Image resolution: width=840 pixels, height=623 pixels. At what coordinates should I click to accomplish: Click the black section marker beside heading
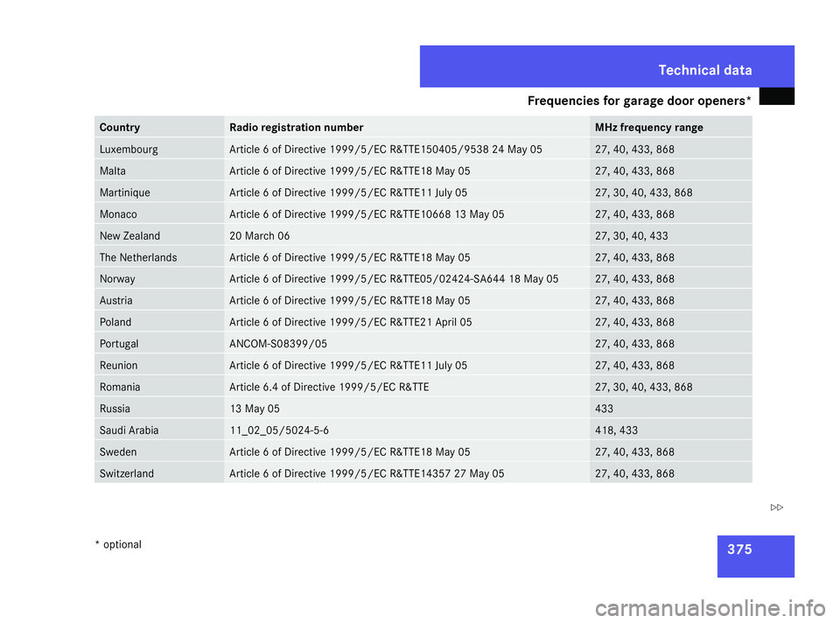(x=776, y=96)
